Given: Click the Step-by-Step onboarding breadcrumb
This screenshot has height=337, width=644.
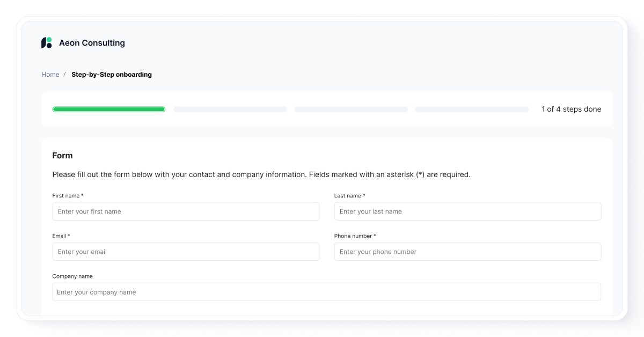Looking at the screenshot, I should (x=111, y=75).
